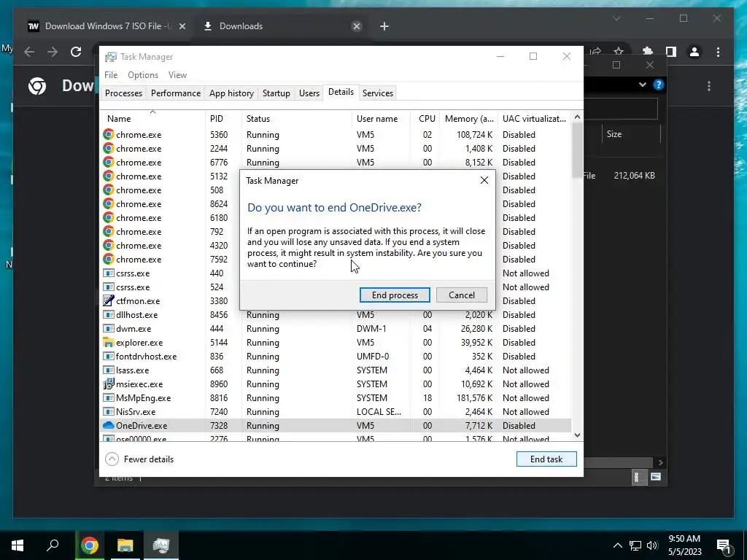The height and width of the screenshot is (560, 747).
Task: Show hidden system tray icons
Action: click(617, 545)
